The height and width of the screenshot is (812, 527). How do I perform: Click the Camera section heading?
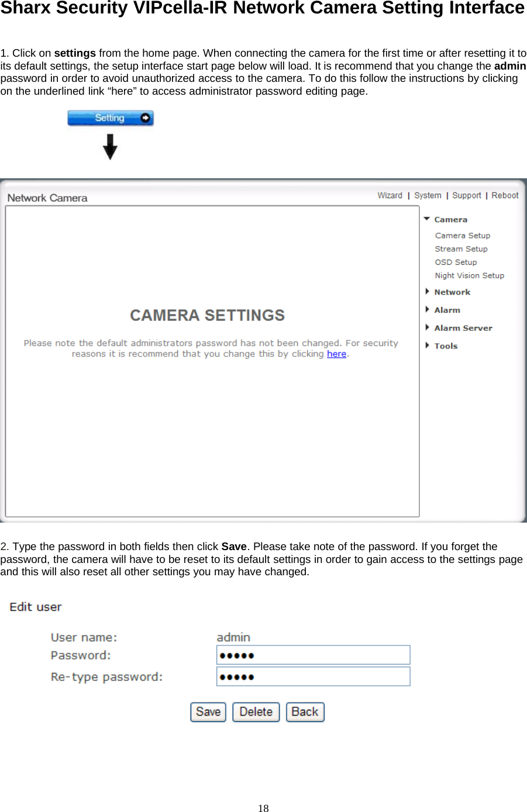tap(450, 219)
